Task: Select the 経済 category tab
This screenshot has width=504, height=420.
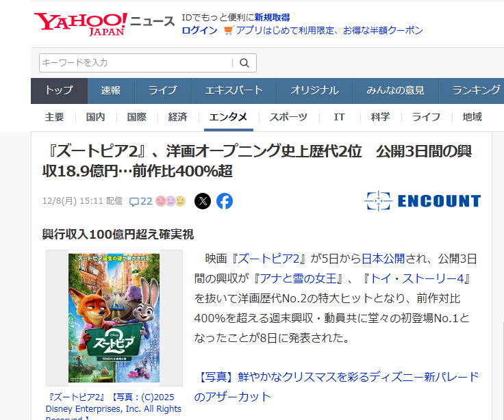Action: (x=177, y=117)
